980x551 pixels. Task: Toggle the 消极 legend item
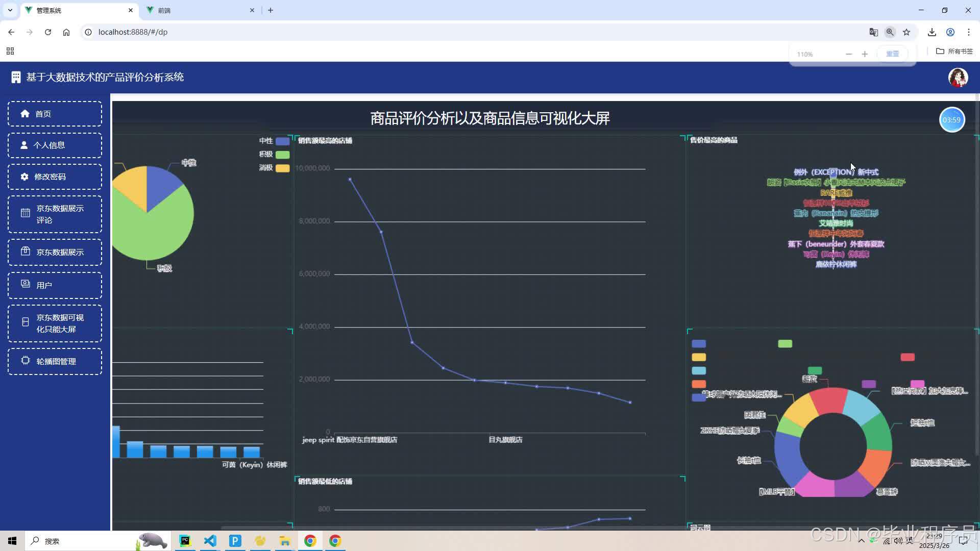pos(274,168)
